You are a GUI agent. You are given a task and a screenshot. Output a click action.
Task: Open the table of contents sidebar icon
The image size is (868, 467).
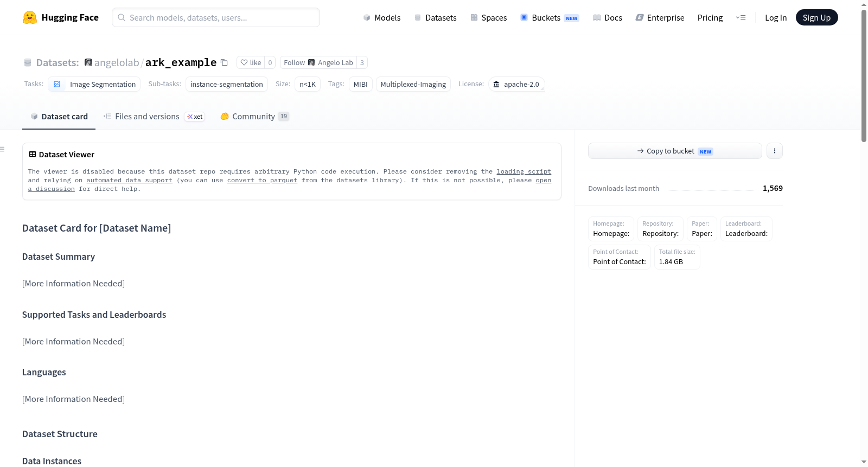pyautogui.click(x=3, y=149)
